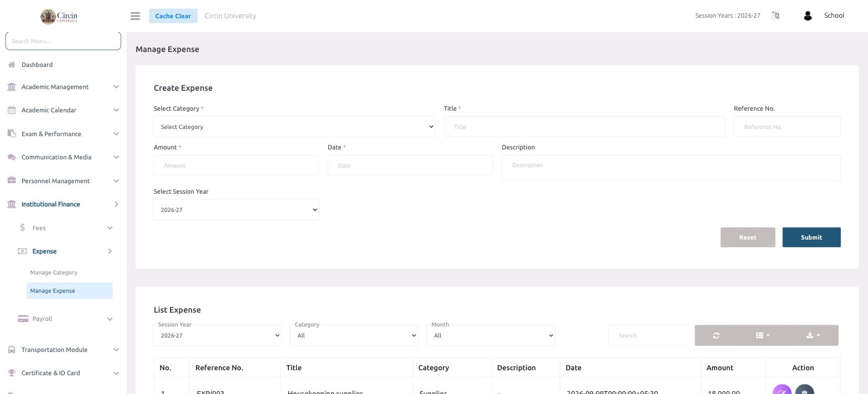Click the Communication & Media chat icon
The image size is (868, 394).
(12, 157)
